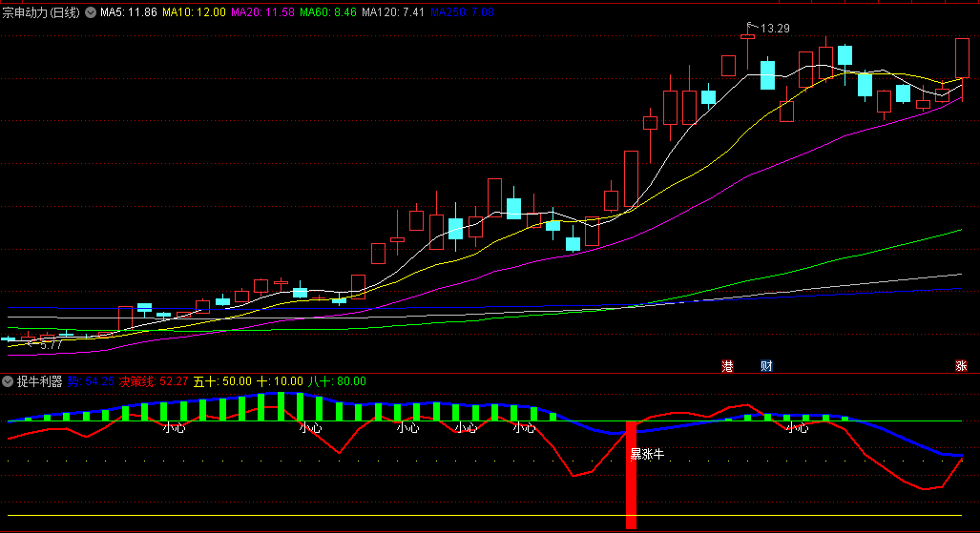Select the MA60: 8.46 label

[328, 12]
